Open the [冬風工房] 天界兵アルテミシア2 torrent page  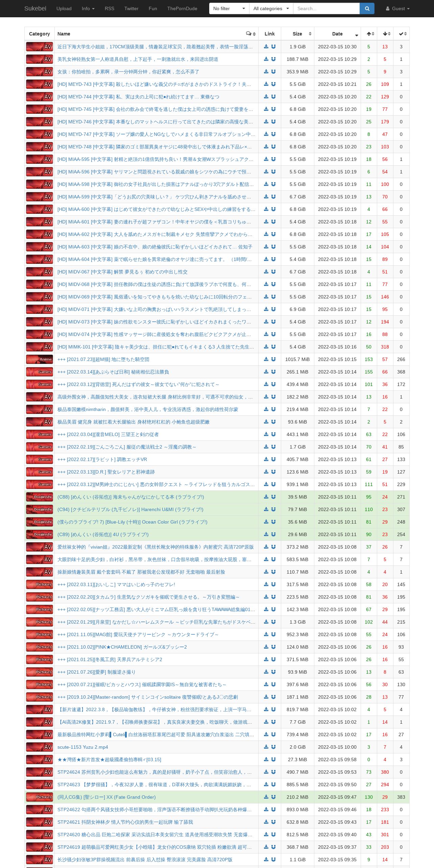click(x=110, y=659)
